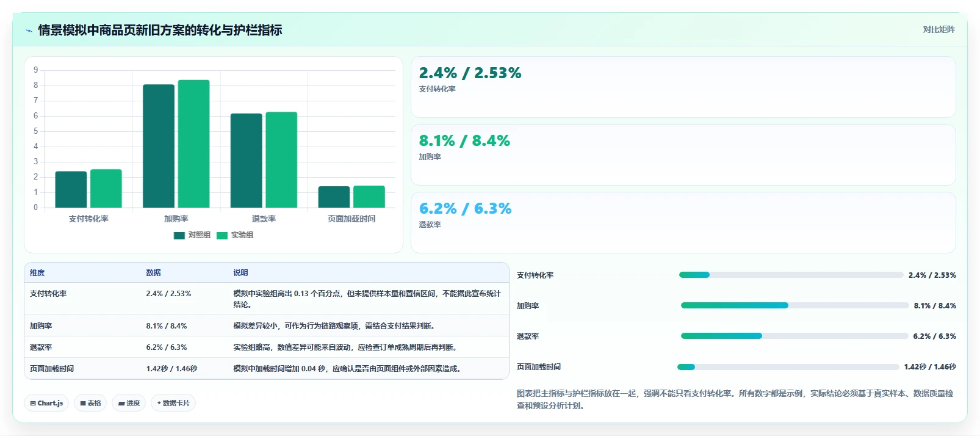The image size is (980, 436).
Task: Click the 进度 tag chip
Action: coord(129,403)
